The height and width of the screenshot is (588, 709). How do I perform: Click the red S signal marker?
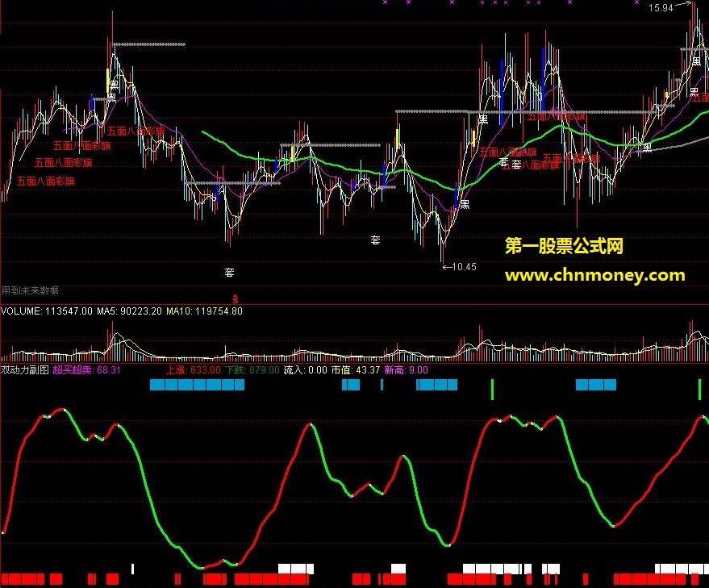(x=236, y=299)
